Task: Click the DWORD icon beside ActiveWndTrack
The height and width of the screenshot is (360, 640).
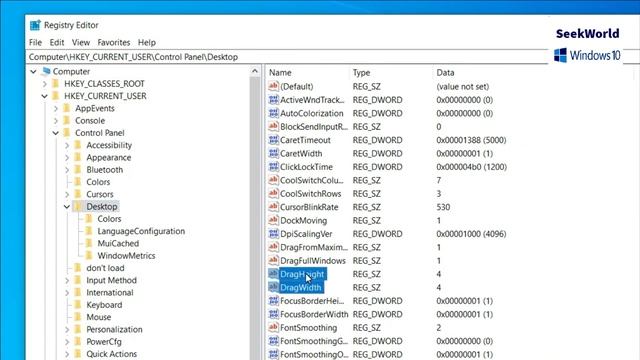Action: pos(273,100)
